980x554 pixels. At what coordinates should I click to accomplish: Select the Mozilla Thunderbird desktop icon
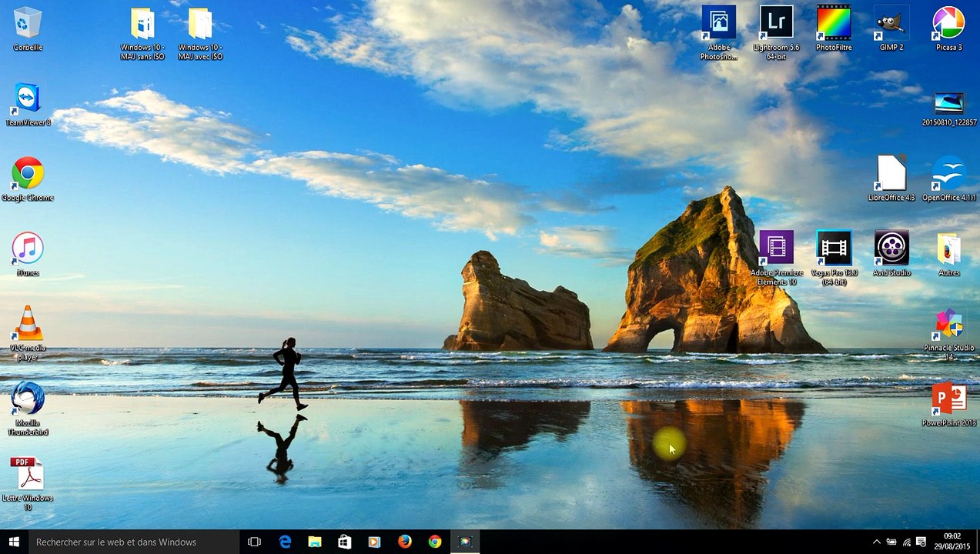[28, 409]
